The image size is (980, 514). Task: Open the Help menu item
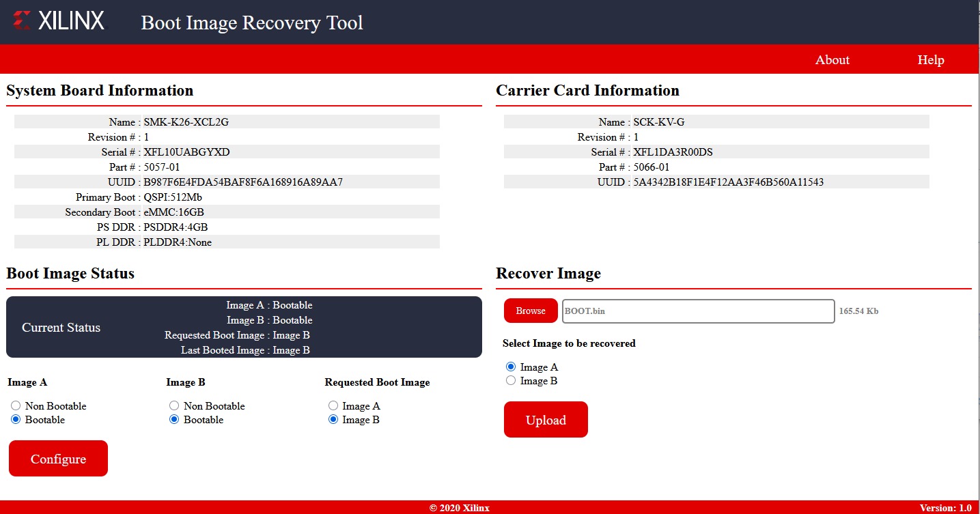(x=930, y=60)
